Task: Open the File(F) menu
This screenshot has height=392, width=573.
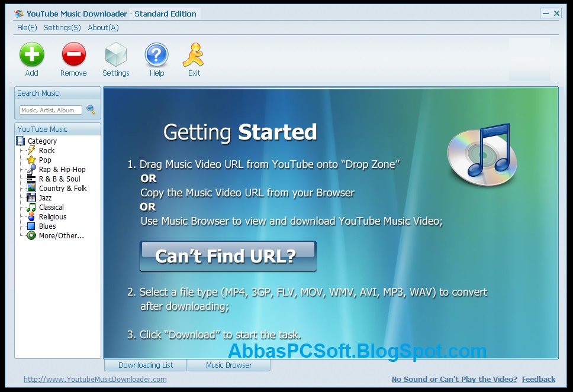Action: (x=27, y=28)
